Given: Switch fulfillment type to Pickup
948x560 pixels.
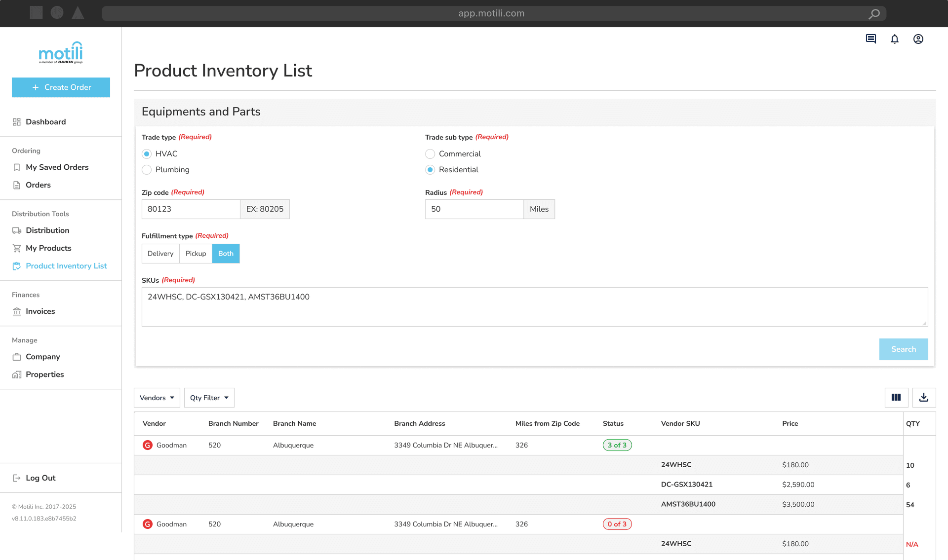Looking at the screenshot, I should pyautogui.click(x=196, y=254).
